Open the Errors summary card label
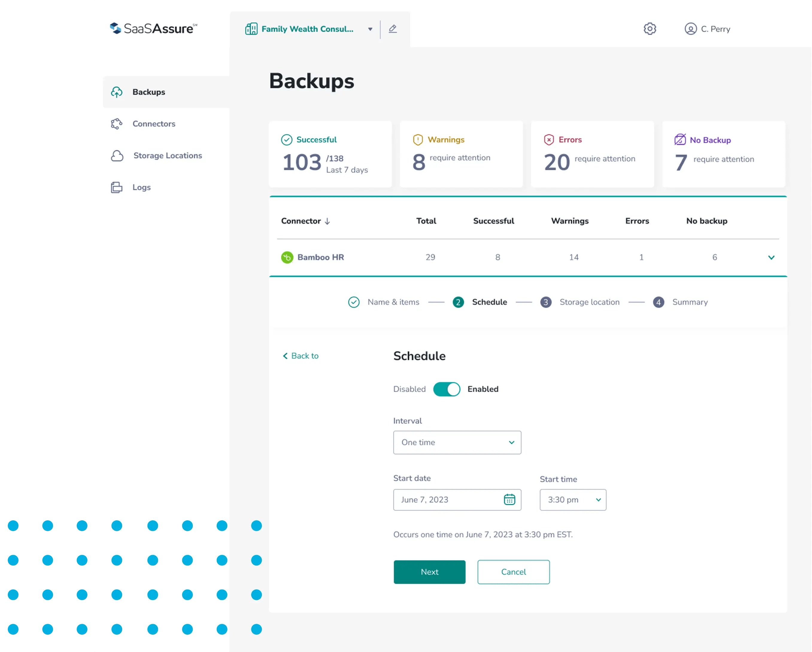Viewport: 812px width, 652px height. tap(570, 140)
